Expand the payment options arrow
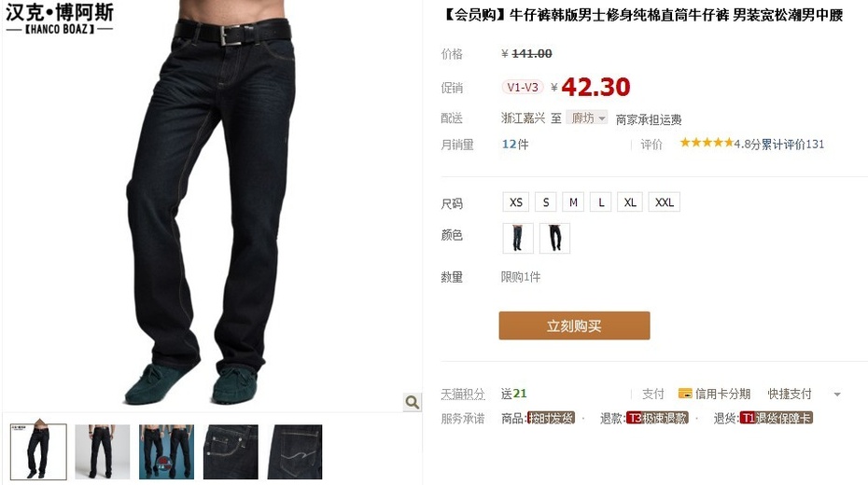Image resolution: width=868 pixels, height=485 pixels. [837, 395]
